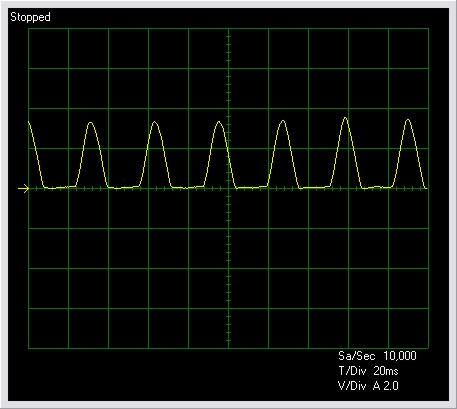The height and width of the screenshot is (409, 457).
Task: Click the flat baseline before the final peak
Action: coord(377,187)
